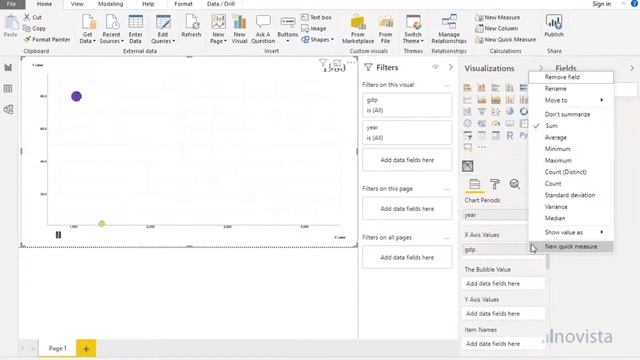
Task: Open the Analytics magnifier tab
Action: click(515, 184)
